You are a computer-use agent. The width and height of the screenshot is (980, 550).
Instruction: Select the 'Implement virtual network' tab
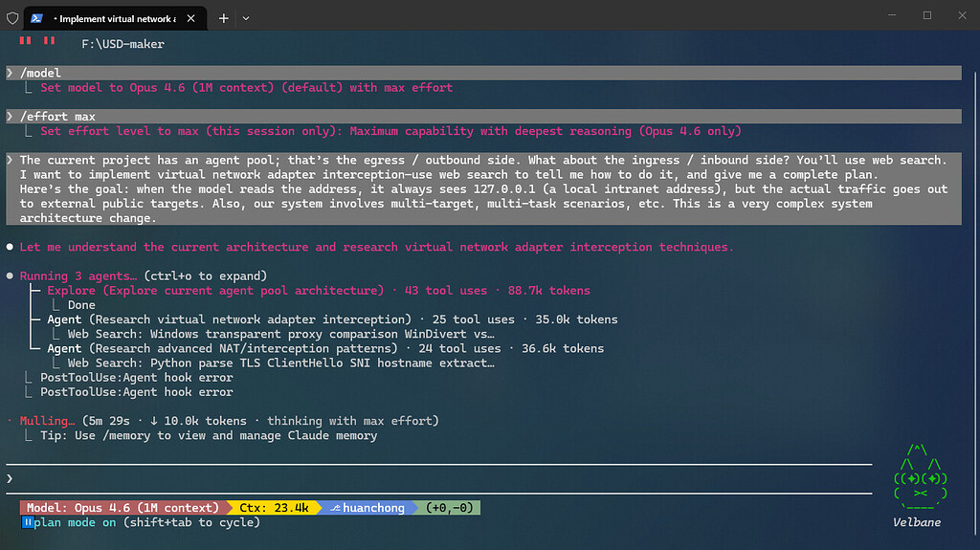pyautogui.click(x=115, y=19)
